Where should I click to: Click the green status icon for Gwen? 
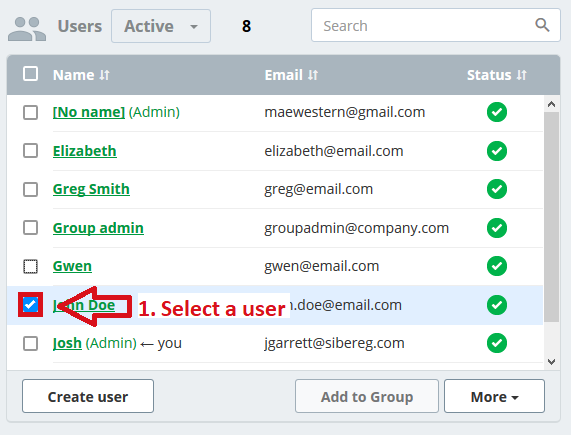click(x=497, y=266)
